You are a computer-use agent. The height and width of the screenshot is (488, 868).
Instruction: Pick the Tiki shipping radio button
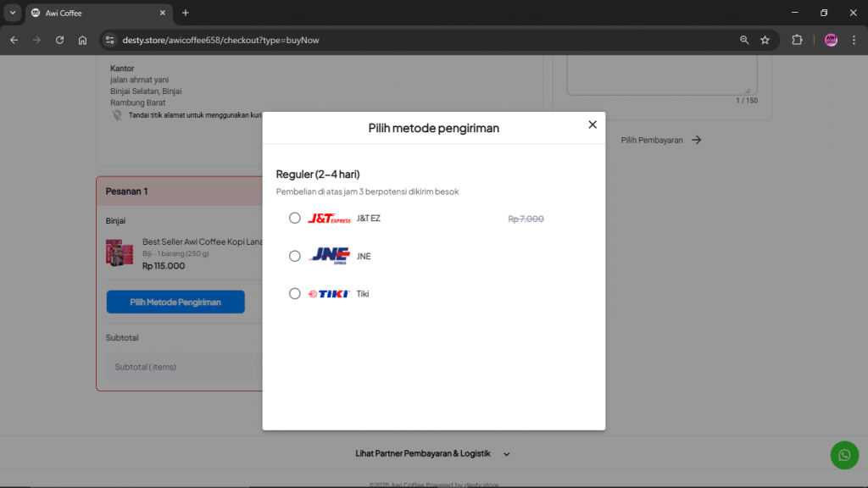click(294, 293)
